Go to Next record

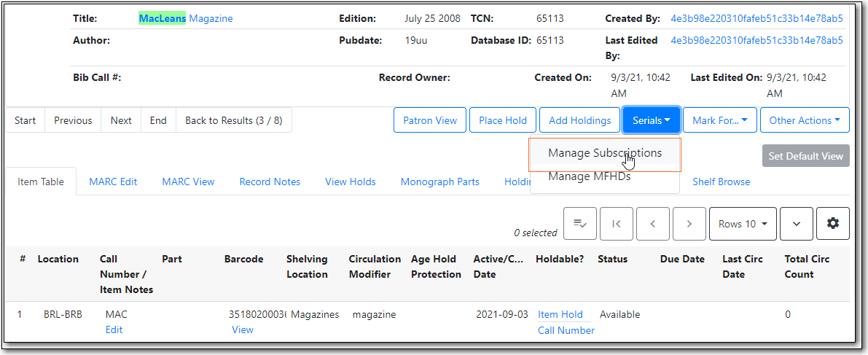tap(121, 120)
